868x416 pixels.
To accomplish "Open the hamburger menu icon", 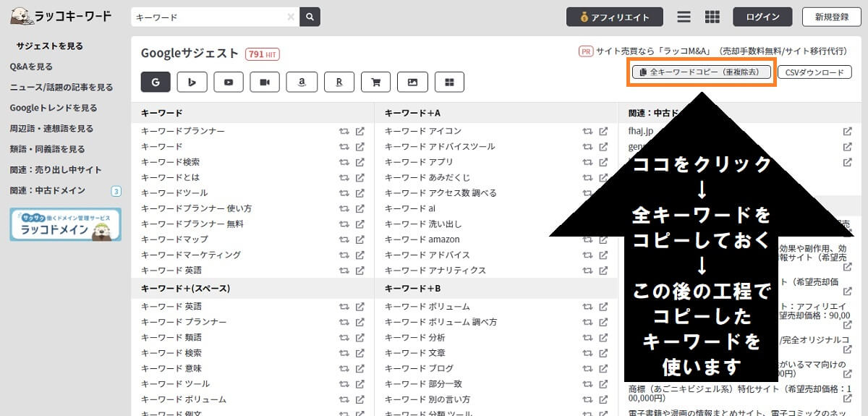I will point(684,17).
